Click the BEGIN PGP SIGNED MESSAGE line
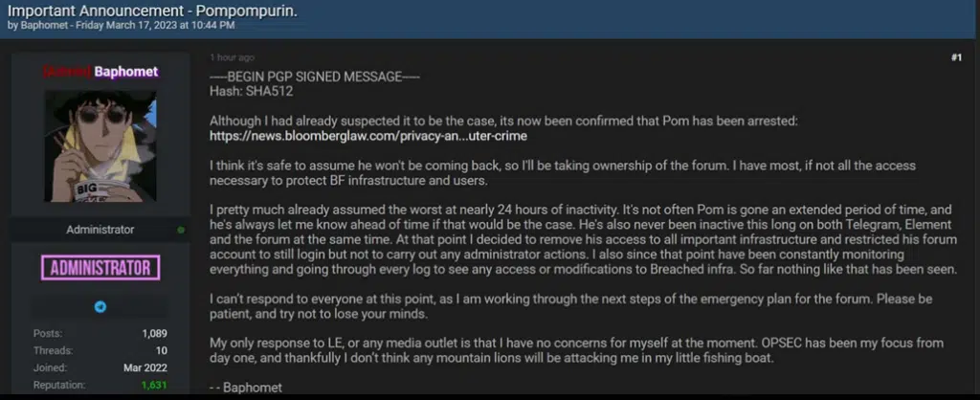The image size is (980, 400). pos(314,77)
